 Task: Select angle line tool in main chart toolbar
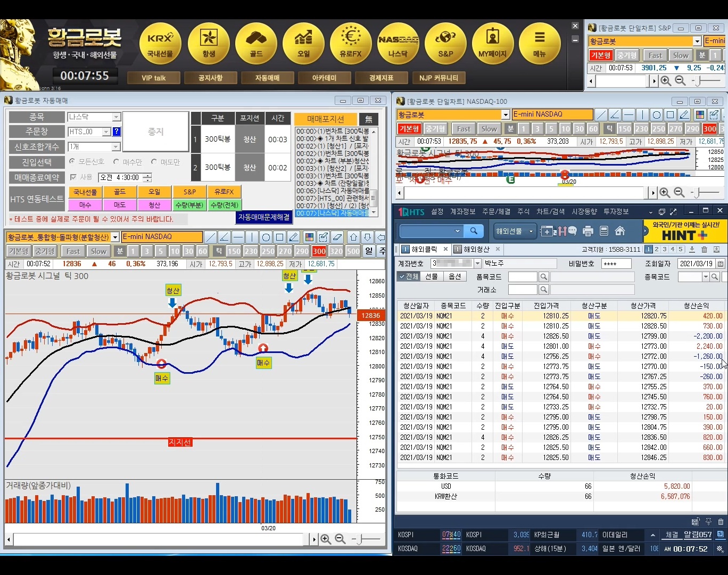225,237
